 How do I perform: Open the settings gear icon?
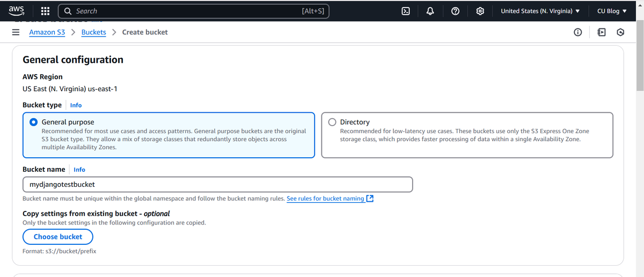coord(480,11)
